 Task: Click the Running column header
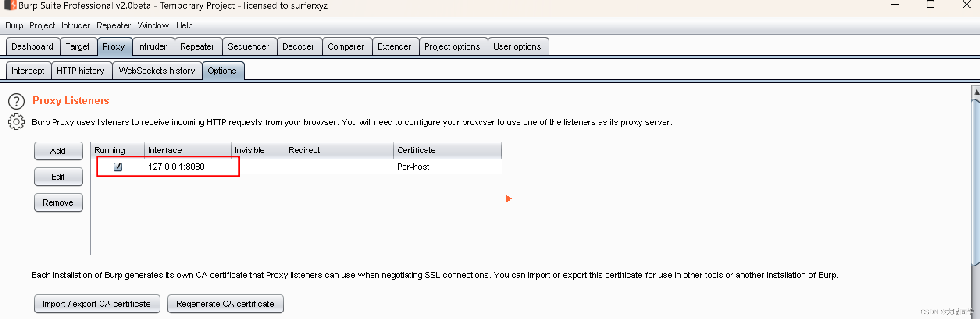[118, 151]
